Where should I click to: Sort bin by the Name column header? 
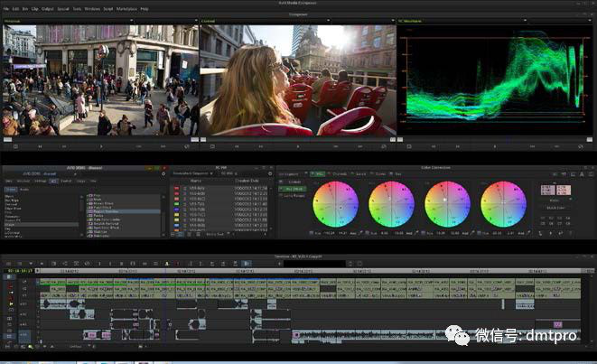(195, 181)
